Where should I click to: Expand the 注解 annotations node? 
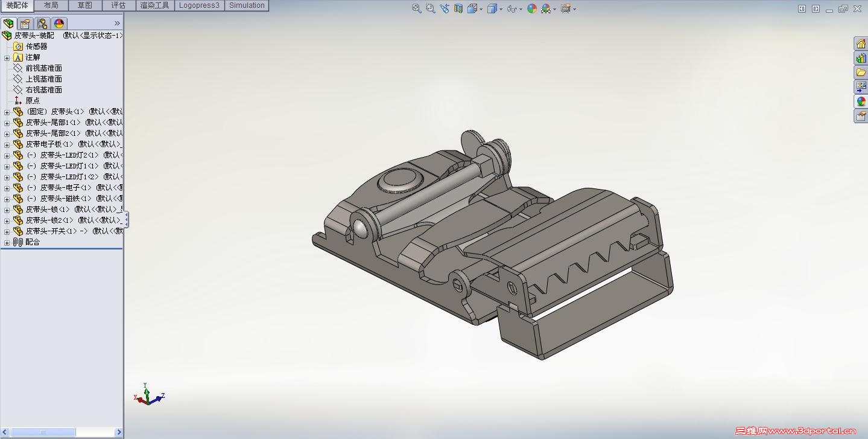(x=7, y=58)
